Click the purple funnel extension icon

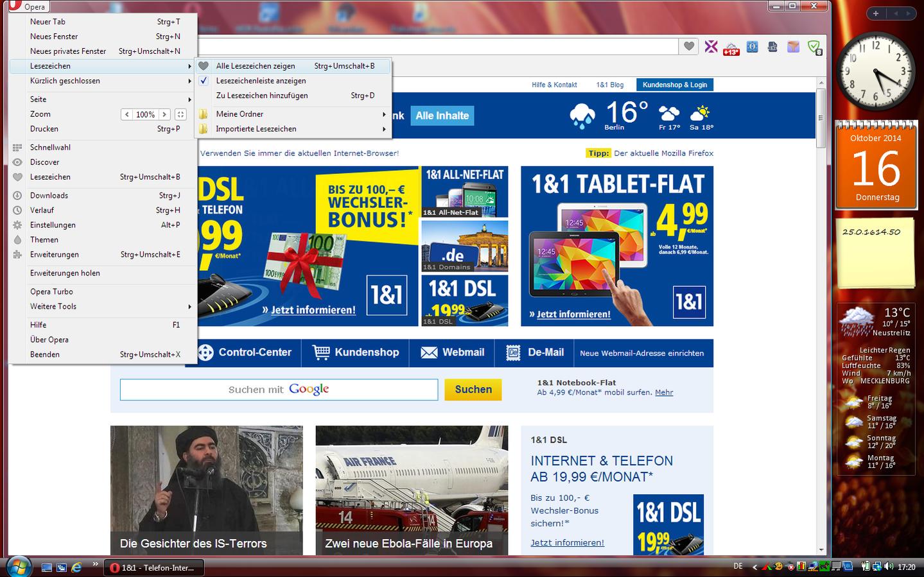point(794,46)
